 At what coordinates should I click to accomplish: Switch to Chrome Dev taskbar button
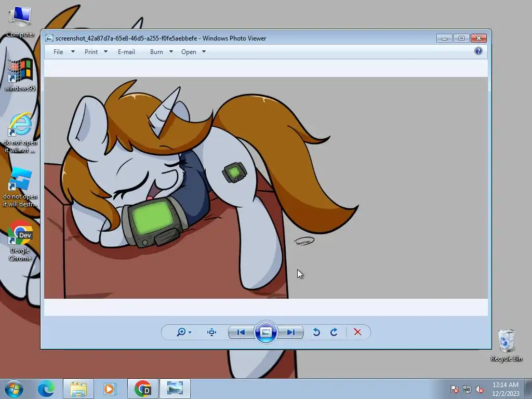coord(143,389)
